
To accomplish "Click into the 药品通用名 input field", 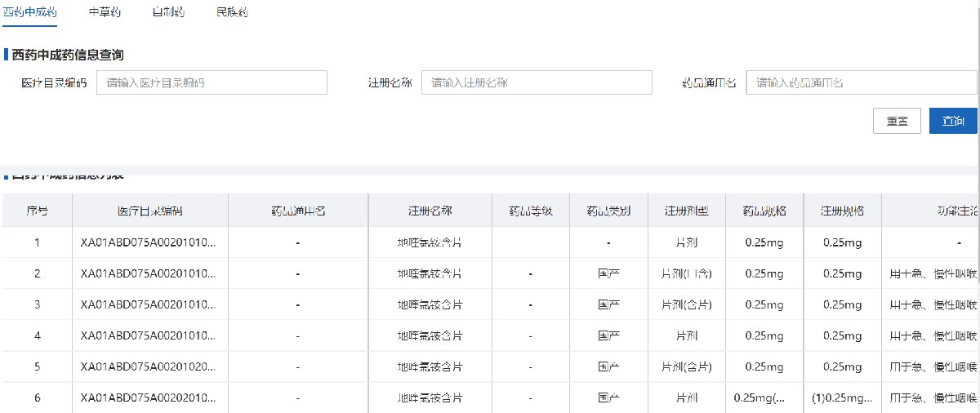I will pos(861,82).
